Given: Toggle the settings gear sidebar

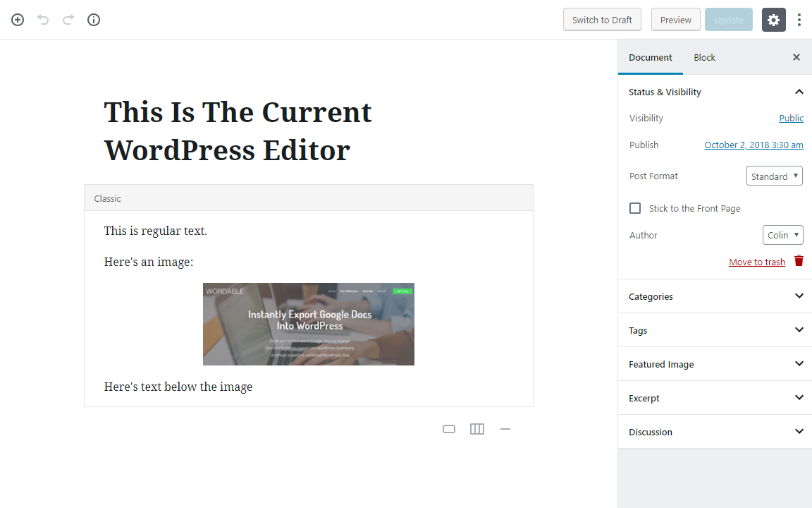Looking at the screenshot, I should click(x=774, y=20).
